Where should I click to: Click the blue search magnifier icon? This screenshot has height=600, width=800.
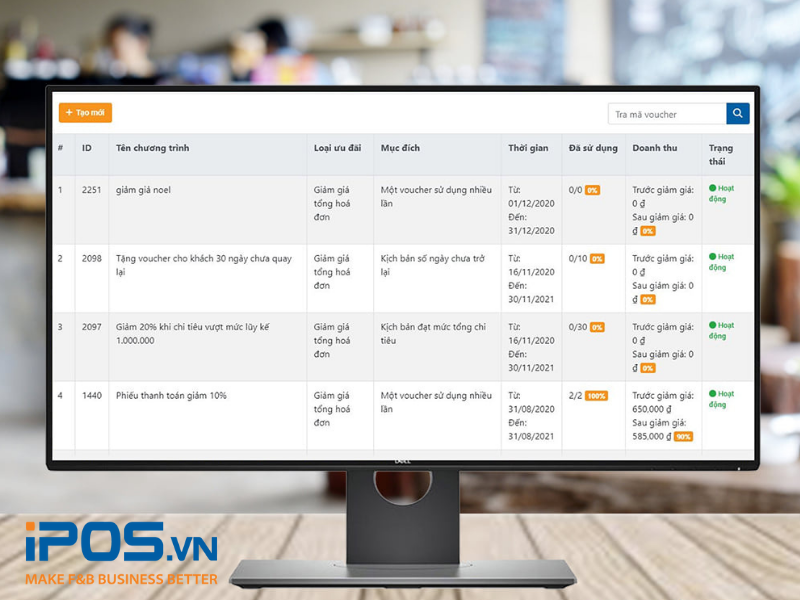[x=738, y=114]
